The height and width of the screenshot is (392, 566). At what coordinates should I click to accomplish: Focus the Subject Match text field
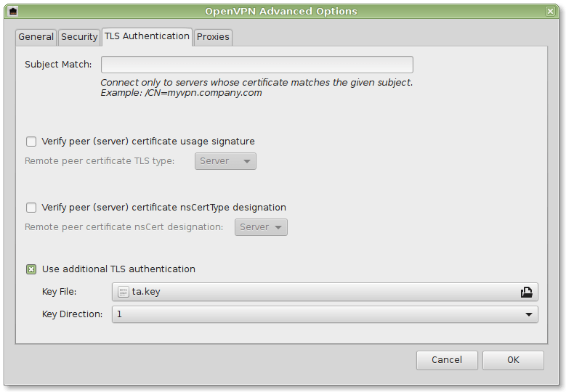tap(256, 65)
